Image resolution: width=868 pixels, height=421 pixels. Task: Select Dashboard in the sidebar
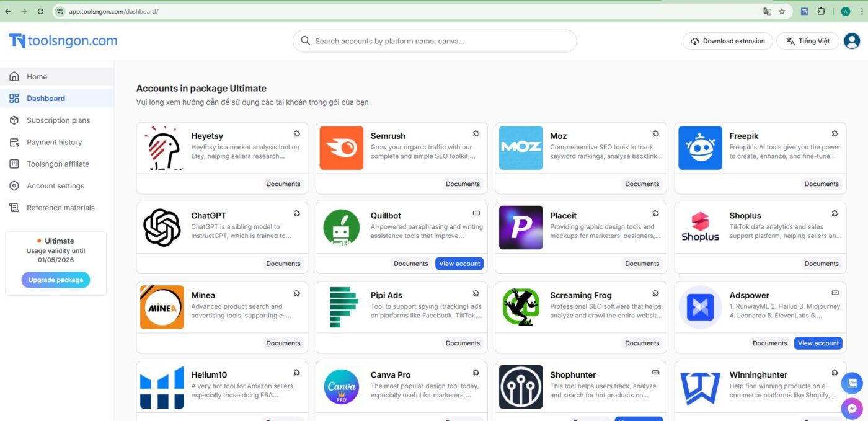[57, 98]
